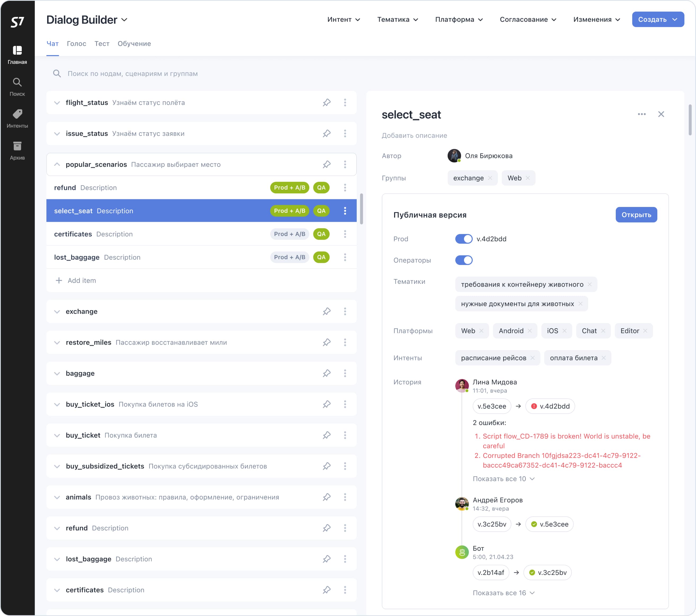
Task: Expand Показать все 10 errors
Action: (x=504, y=479)
